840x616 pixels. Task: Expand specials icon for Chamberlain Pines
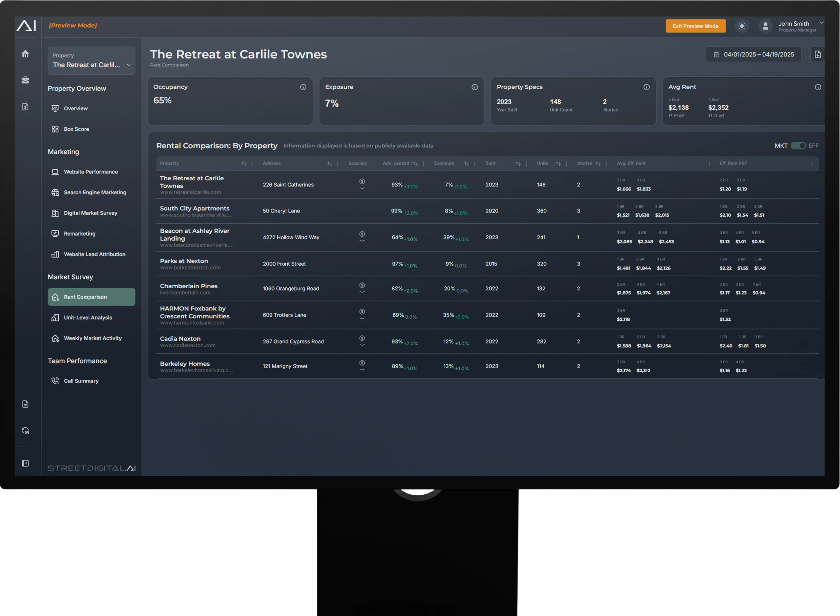tap(362, 288)
